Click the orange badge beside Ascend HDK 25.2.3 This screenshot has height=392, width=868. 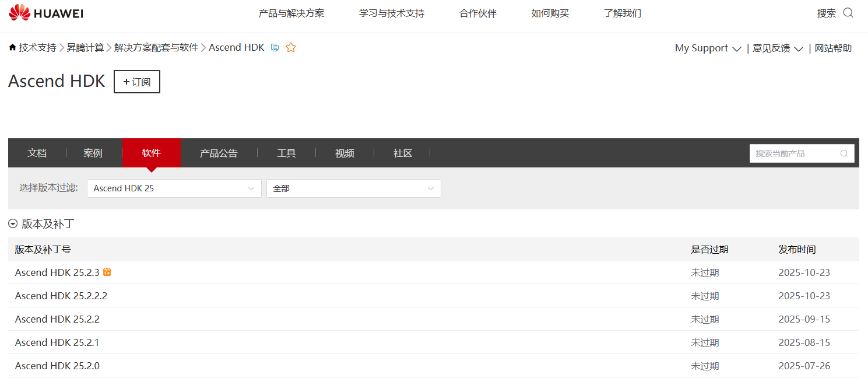[107, 272]
